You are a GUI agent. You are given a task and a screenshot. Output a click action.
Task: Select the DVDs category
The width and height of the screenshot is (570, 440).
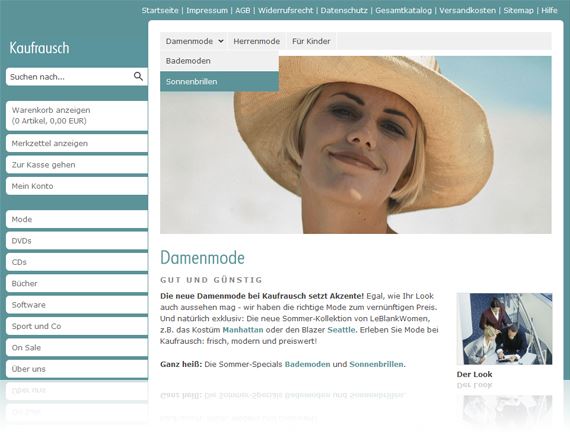pos(77,241)
